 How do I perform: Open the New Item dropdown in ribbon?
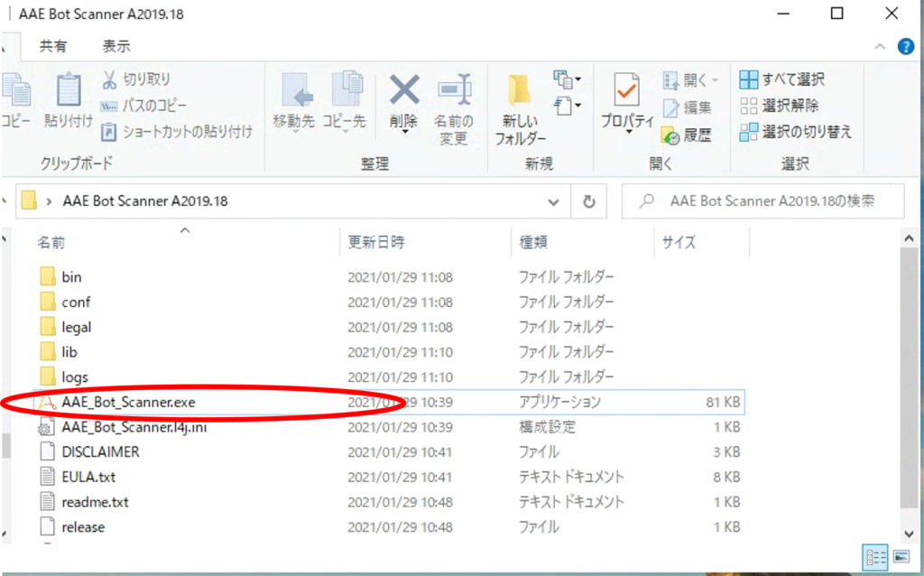pos(567,79)
